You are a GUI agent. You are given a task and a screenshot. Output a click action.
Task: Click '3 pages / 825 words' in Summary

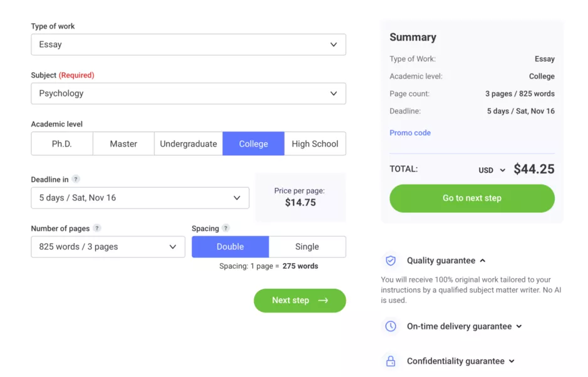pos(520,94)
